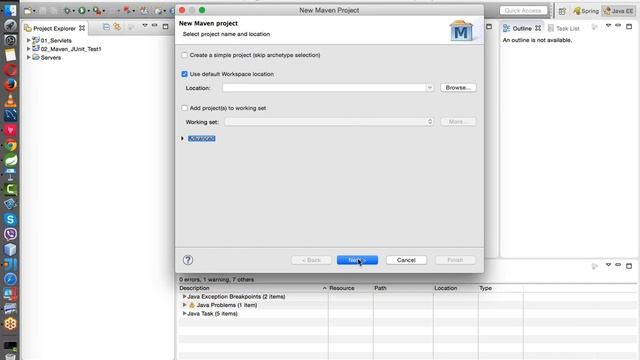640x360 pixels.
Task: Sort by the Description column header
Action: [x=253, y=288]
